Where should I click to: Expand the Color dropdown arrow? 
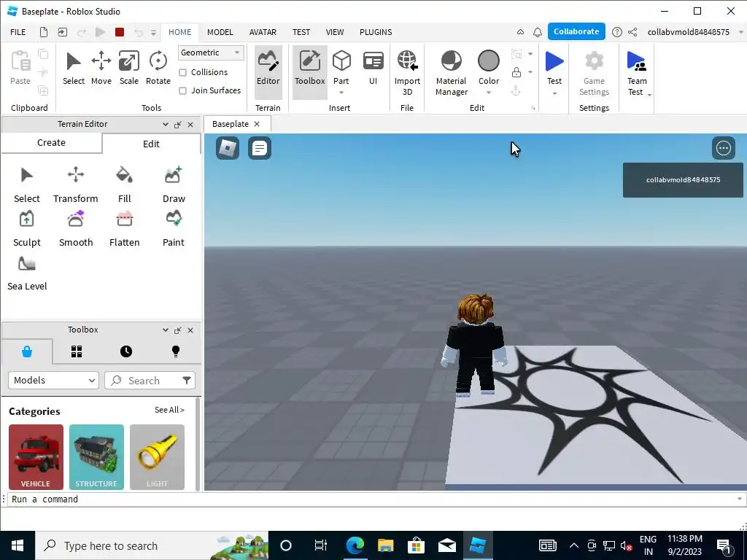coord(488,93)
